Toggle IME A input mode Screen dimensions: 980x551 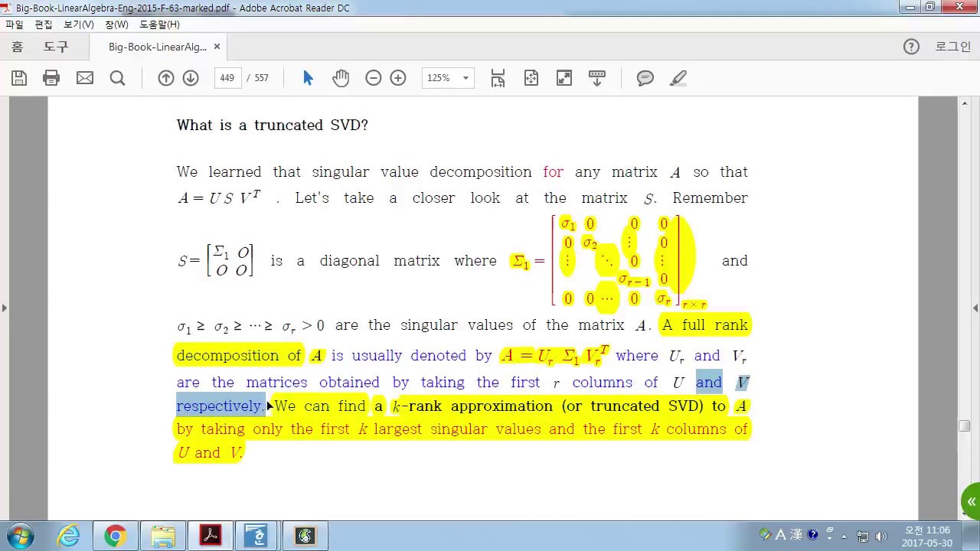[781, 535]
